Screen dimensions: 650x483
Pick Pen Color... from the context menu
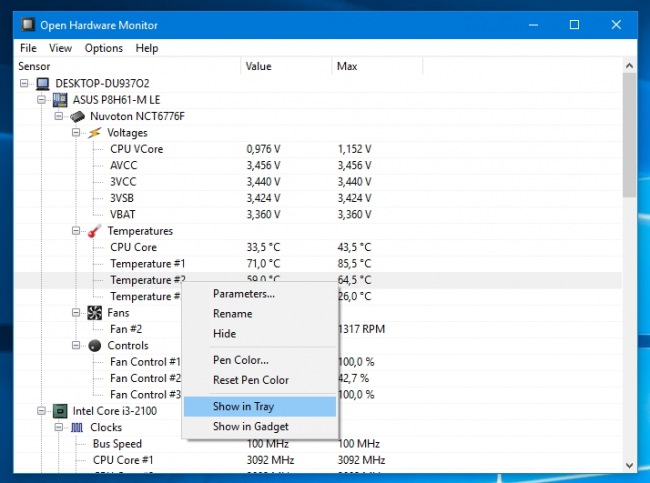pyautogui.click(x=260, y=360)
